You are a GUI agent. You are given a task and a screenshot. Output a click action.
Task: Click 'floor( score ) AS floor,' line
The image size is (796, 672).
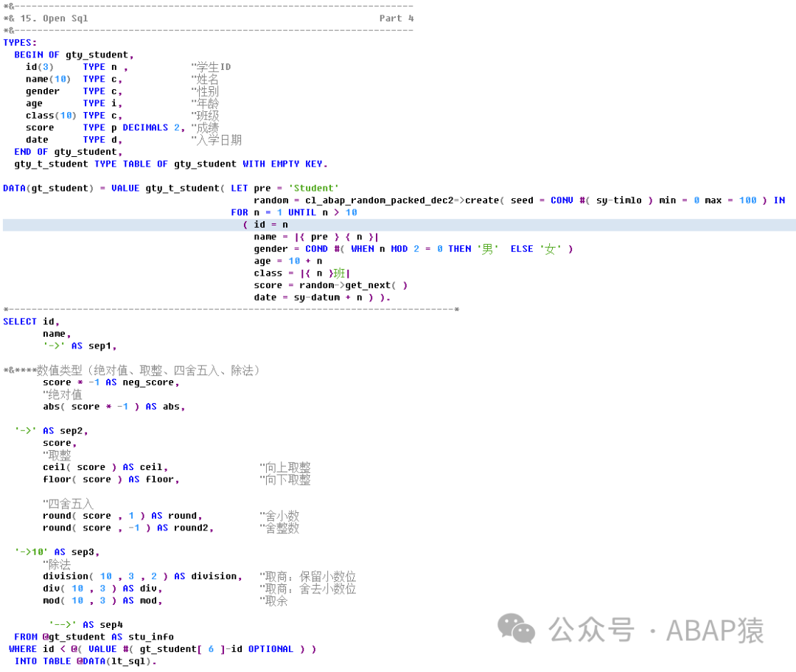[x=111, y=480]
